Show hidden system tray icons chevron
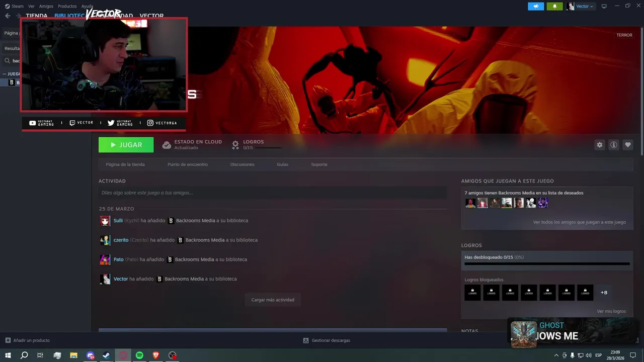The height and width of the screenshot is (362, 644). click(x=556, y=355)
